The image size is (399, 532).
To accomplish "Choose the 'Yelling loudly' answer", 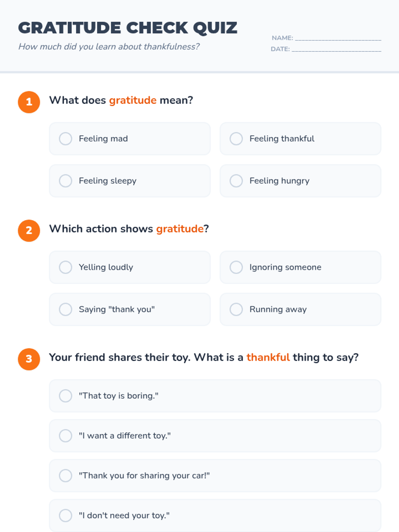I will (130, 267).
